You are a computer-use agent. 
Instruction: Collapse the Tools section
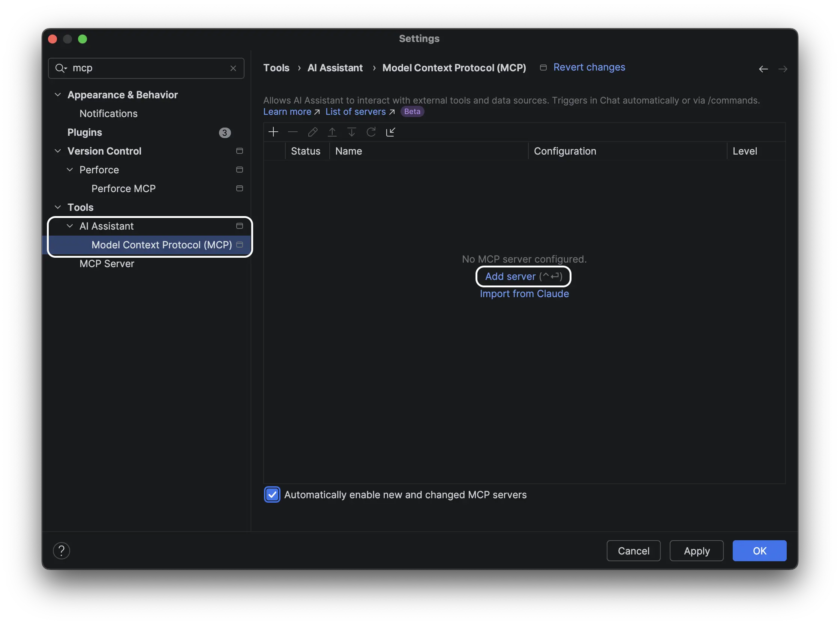58,207
